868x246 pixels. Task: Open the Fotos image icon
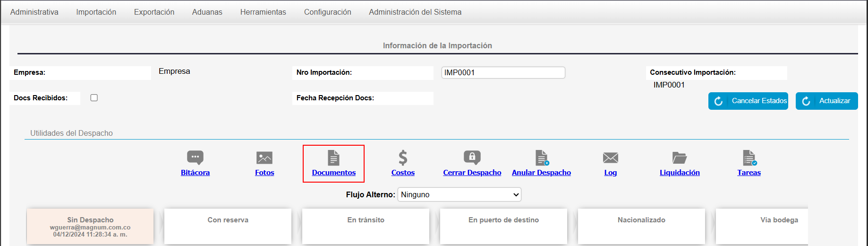264,158
